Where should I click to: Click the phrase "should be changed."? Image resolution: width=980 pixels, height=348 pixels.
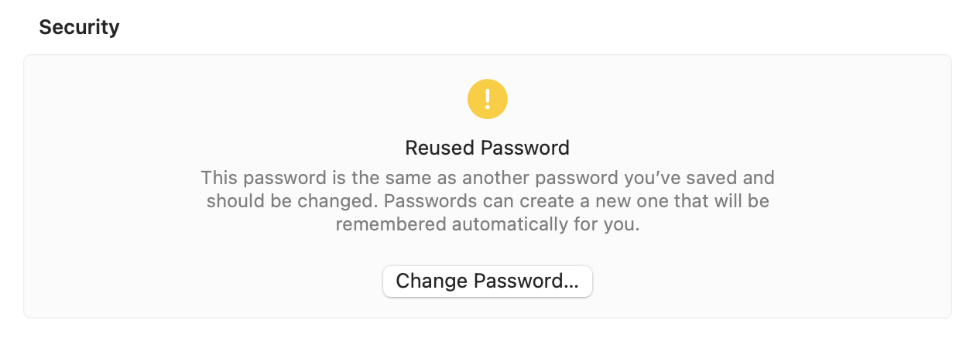(x=293, y=202)
